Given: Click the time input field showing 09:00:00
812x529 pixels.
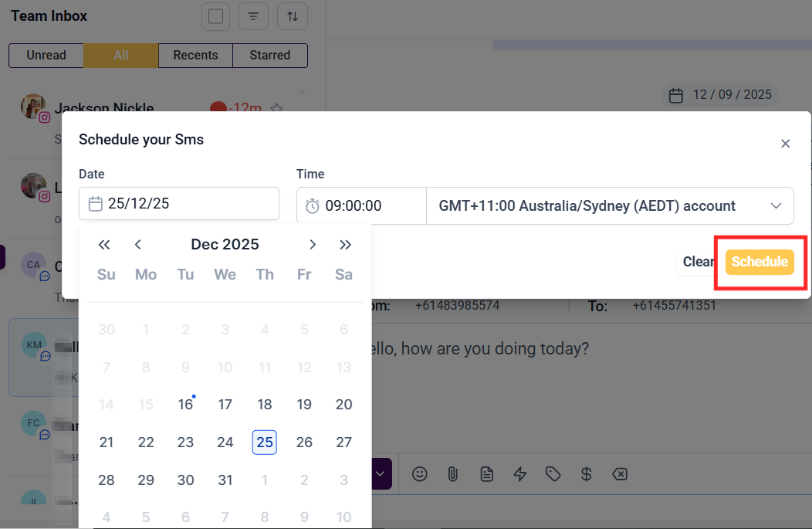Looking at the screenshot, I should click(x=363, y=206).
